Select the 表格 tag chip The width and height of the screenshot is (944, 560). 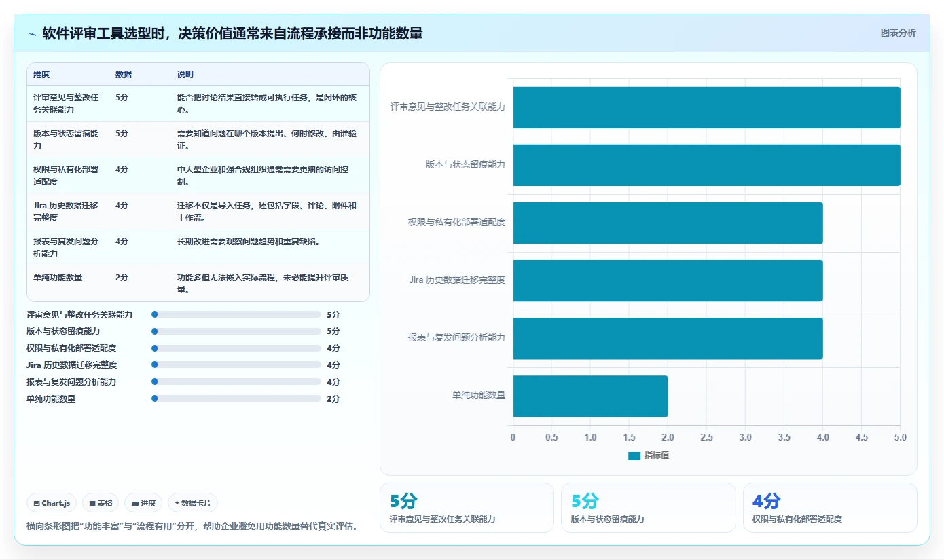pos(101,503)
